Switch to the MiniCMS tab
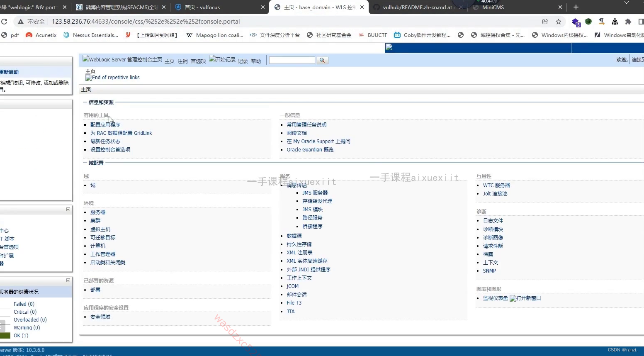644x356 pixels. pos(493,7)
